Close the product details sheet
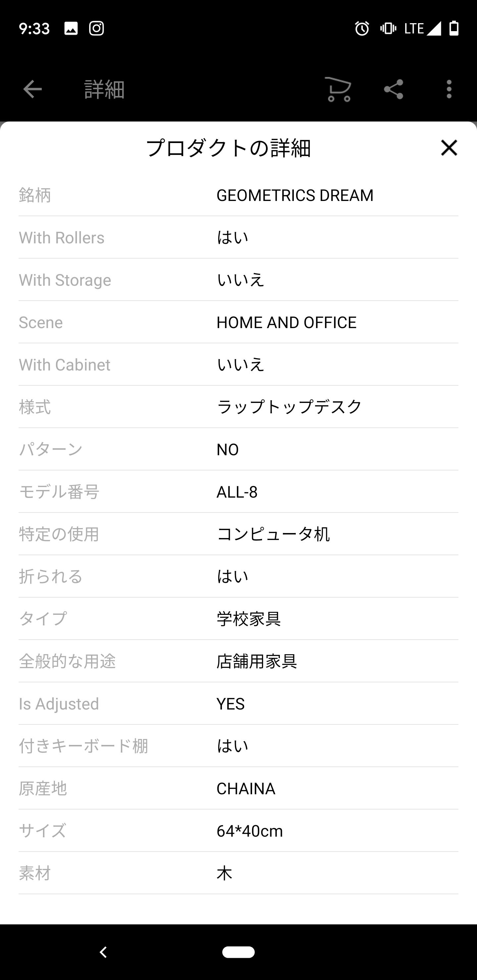Screen dimensions: 477x980 click(x=449, y=148)
